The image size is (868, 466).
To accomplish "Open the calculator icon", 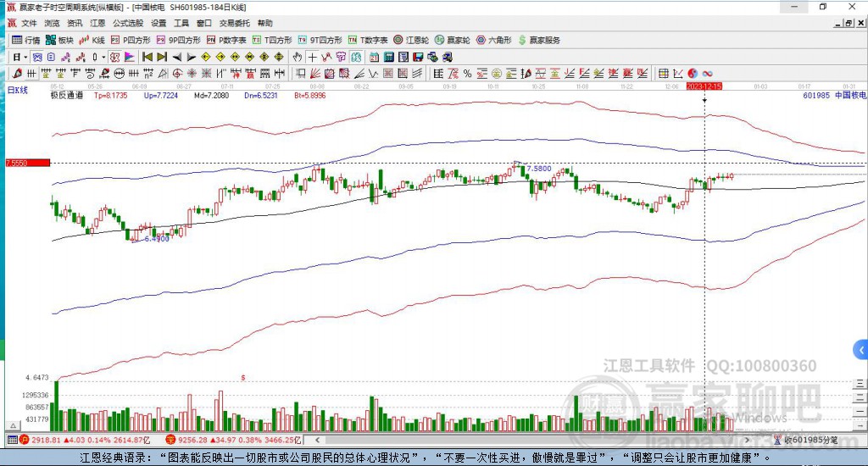I will (x=388, y=57).
